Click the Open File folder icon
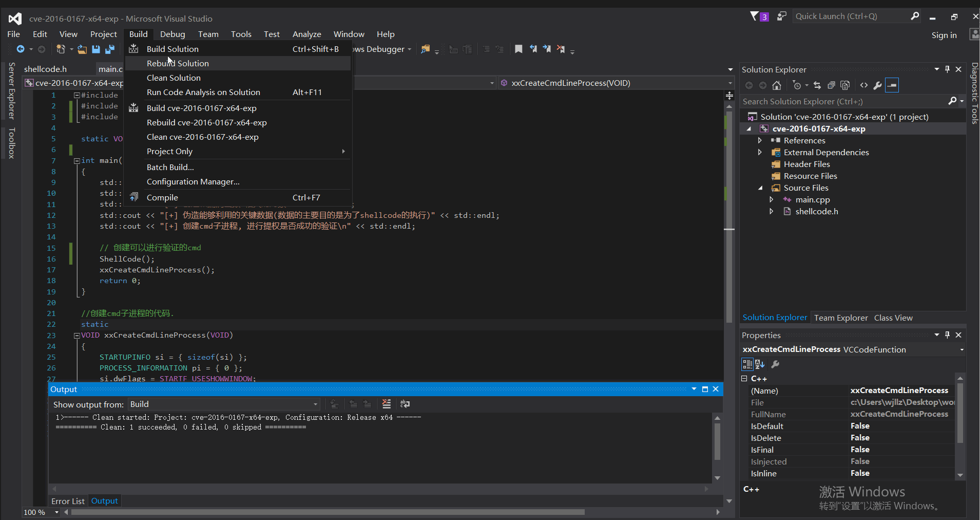Screen dimensions: 980x520 tap(82, 49)
